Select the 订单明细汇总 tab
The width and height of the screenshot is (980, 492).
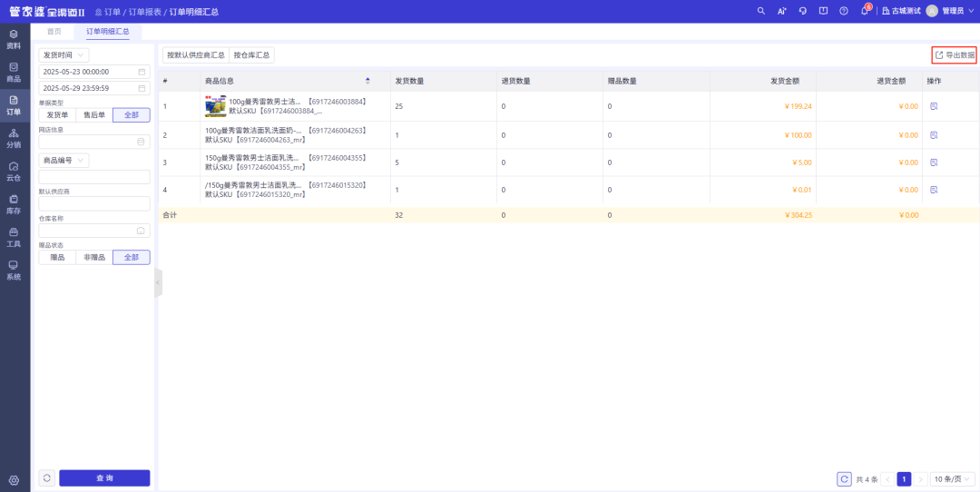tap(108, 31)
